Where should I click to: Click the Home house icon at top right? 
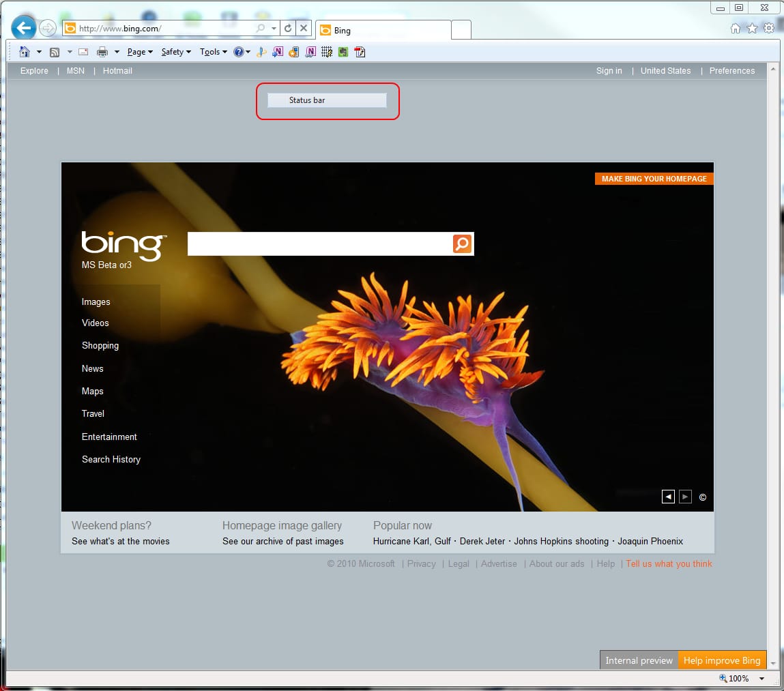coord(735,28)
